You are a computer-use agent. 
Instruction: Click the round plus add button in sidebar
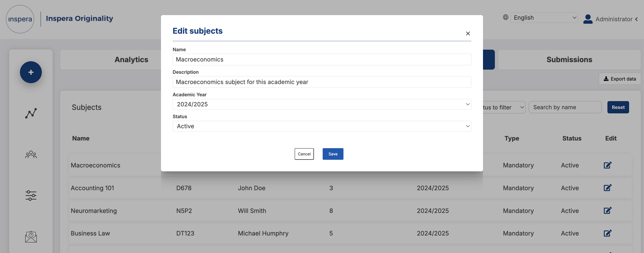click(31, 72)
